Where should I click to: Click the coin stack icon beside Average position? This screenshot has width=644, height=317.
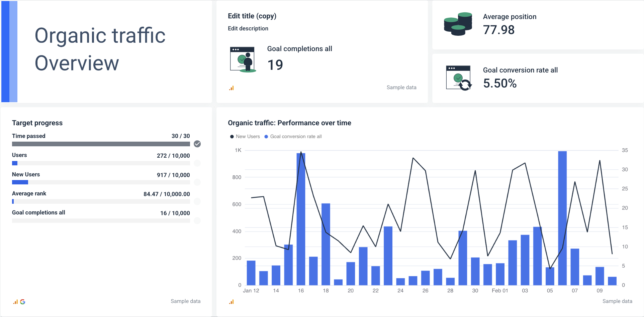(x=458, y=24)
